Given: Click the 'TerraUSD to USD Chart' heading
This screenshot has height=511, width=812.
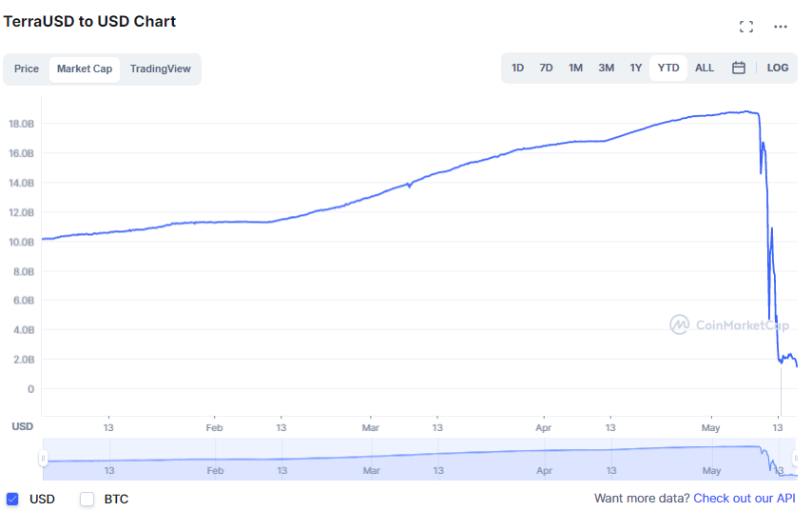Looking at the screenshot, I should (x=89, y=21).
